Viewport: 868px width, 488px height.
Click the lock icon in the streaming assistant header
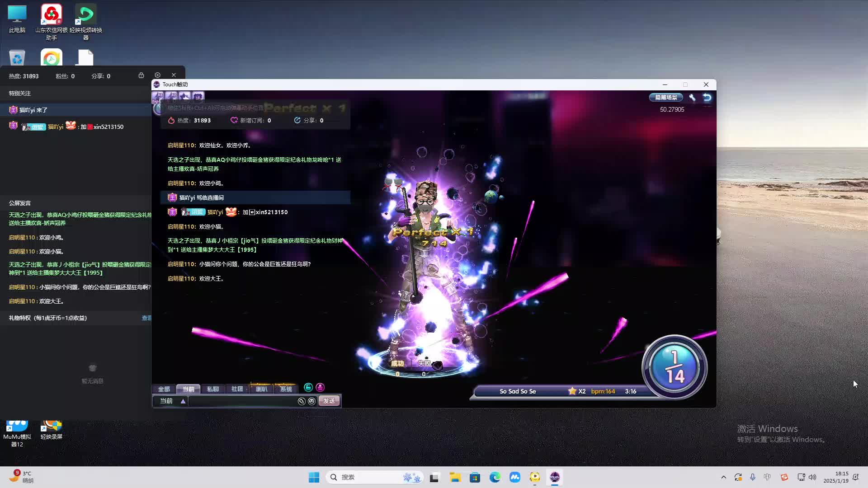coord(142,75)
